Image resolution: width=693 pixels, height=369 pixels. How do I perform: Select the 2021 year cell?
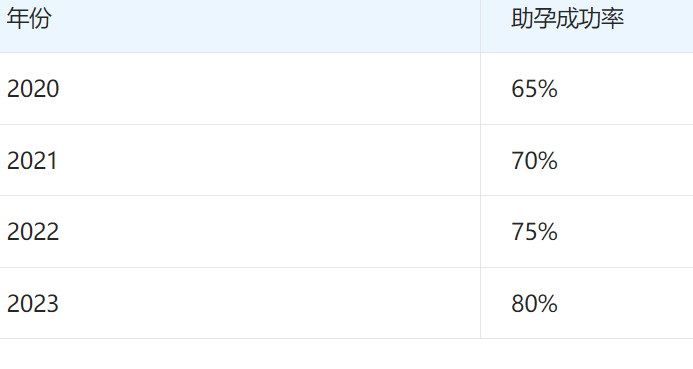click(x=32, y=160)
